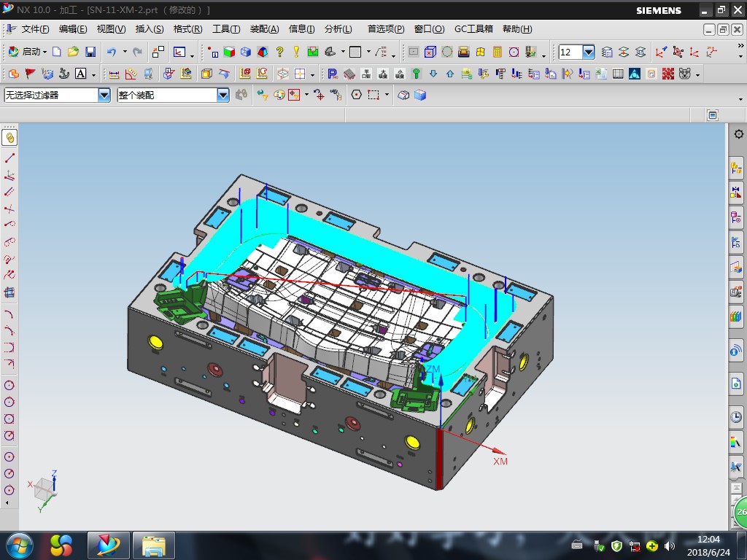Image resolution: width=747 pixels, height=560 pixels.
Task: Click the calculator icon in toolbar
Action: (x=498, y=52)
